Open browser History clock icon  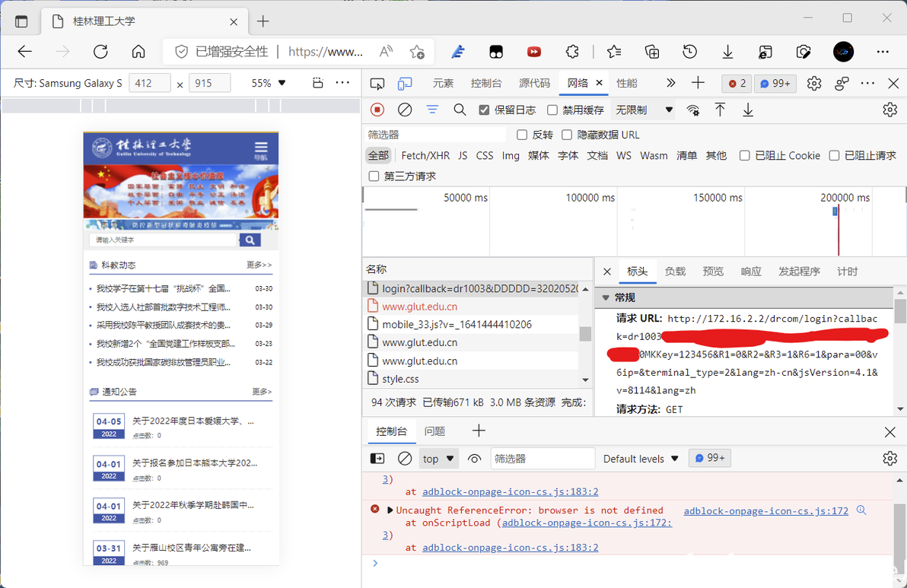[689, 52]
